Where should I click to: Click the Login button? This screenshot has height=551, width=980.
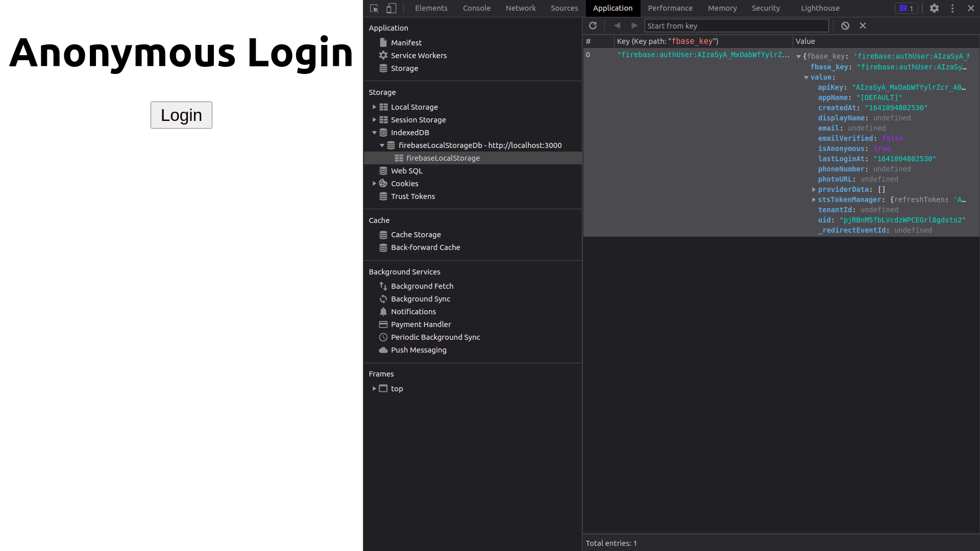point(181,115)
